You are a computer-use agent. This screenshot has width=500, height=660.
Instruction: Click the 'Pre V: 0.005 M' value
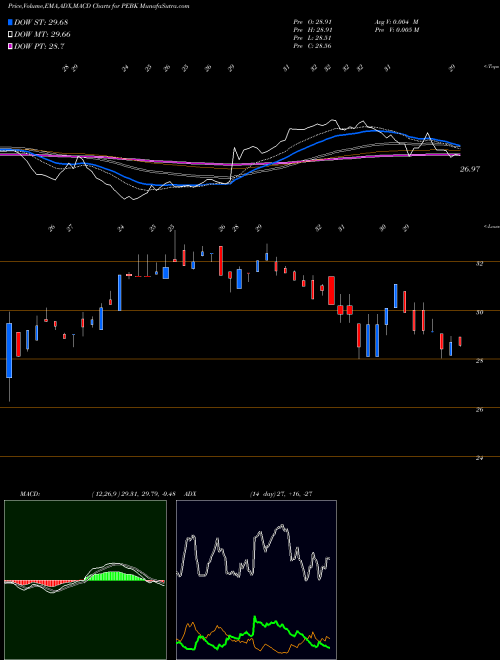click(396, 30)
